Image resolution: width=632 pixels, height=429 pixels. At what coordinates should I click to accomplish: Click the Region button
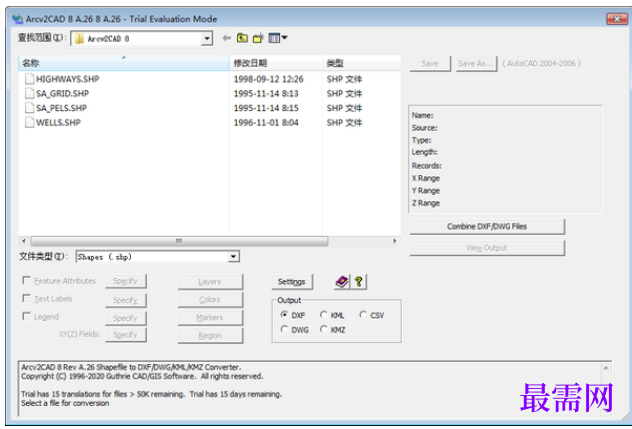[x=210, y=335]
